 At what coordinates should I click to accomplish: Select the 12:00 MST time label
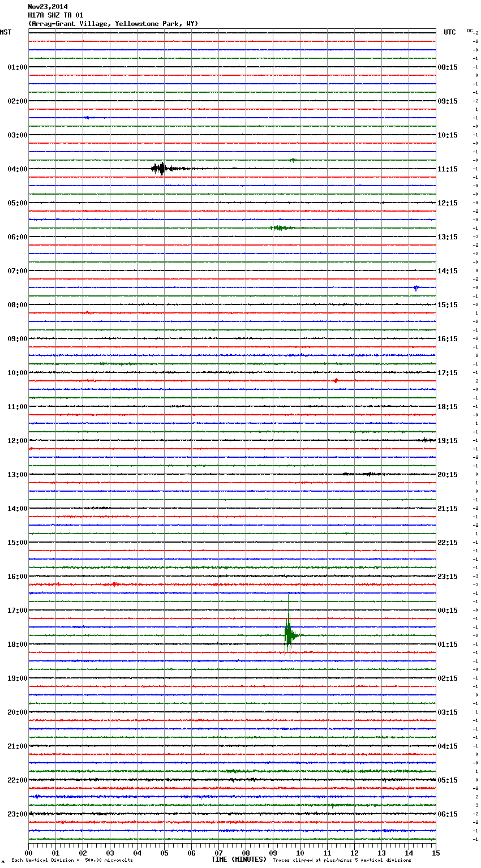(x=18, y=441)
